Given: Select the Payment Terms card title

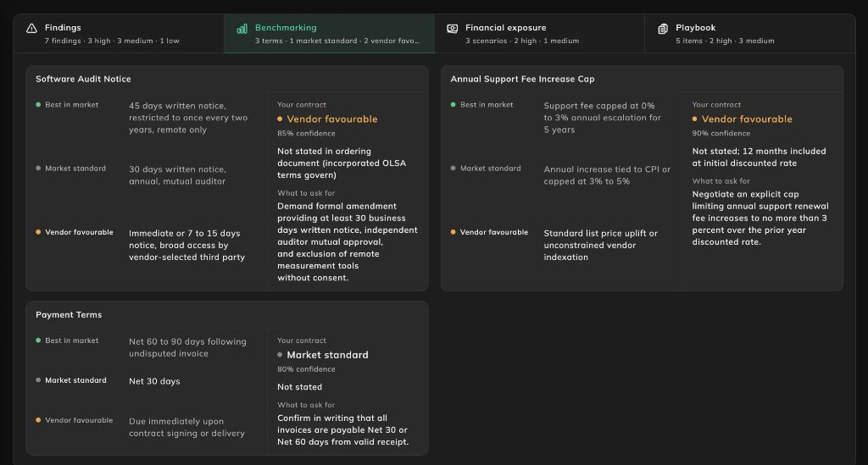Looking at the screenshot, I should pyautogui.click(x=69, y=314).
